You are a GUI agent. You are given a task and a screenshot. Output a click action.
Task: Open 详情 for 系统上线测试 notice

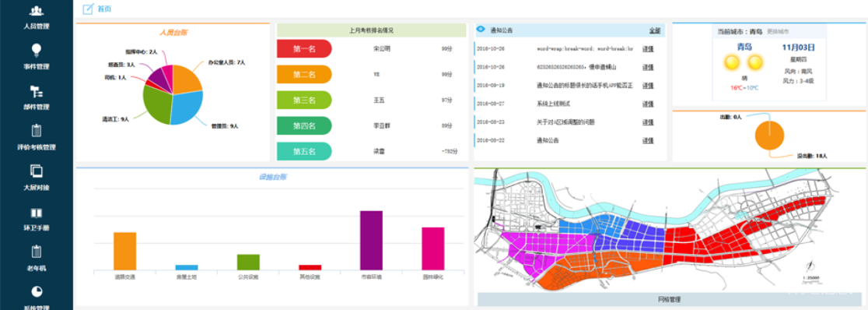pyautogui.click(x=648, y=104)
